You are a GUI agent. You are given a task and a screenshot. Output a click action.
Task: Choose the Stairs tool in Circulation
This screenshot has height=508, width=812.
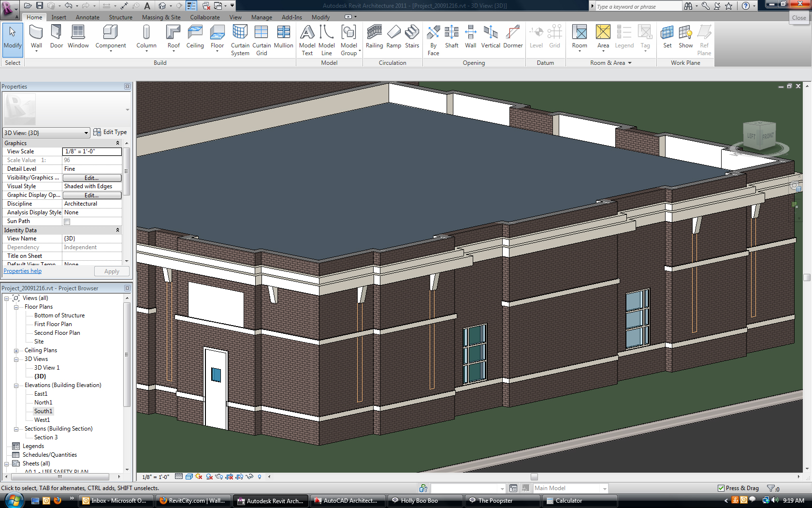(412, 37)
